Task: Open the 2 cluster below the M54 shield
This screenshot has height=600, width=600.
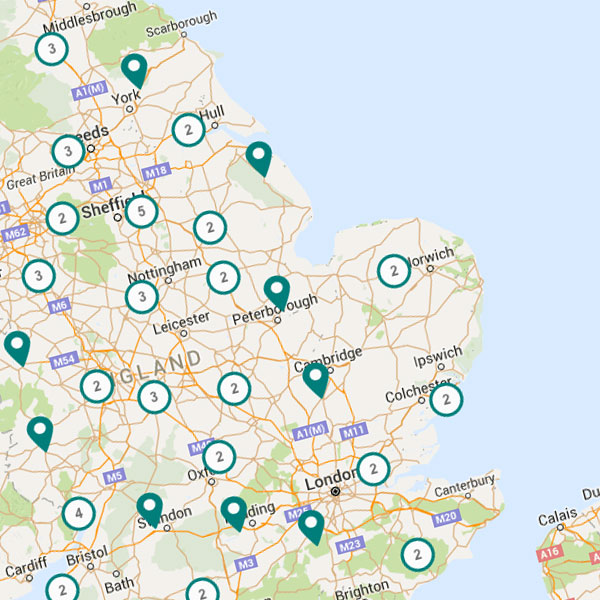Action: pyautogui.click(x=97, y=386)
